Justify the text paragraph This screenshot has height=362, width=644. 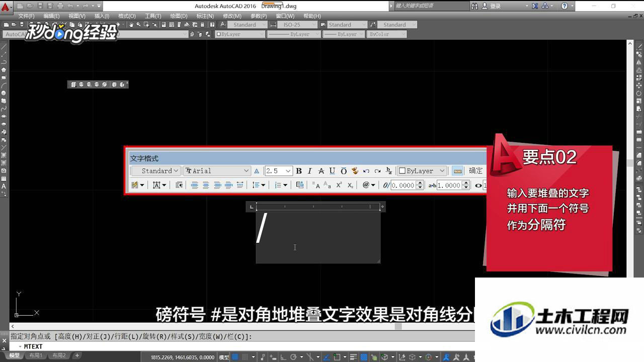click(x=228, y=185)
